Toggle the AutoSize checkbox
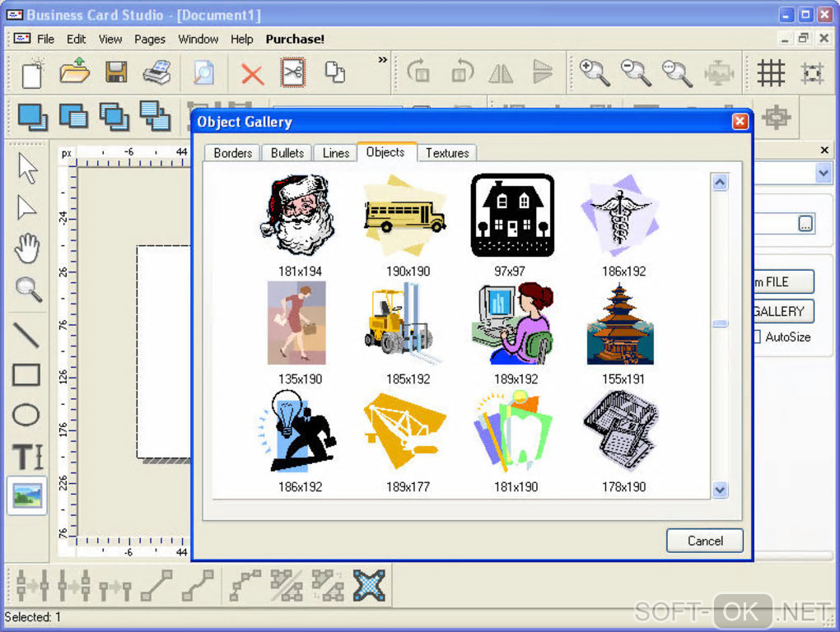The height and width of the screenshot is (632, 840). click(x=758, y=337)
